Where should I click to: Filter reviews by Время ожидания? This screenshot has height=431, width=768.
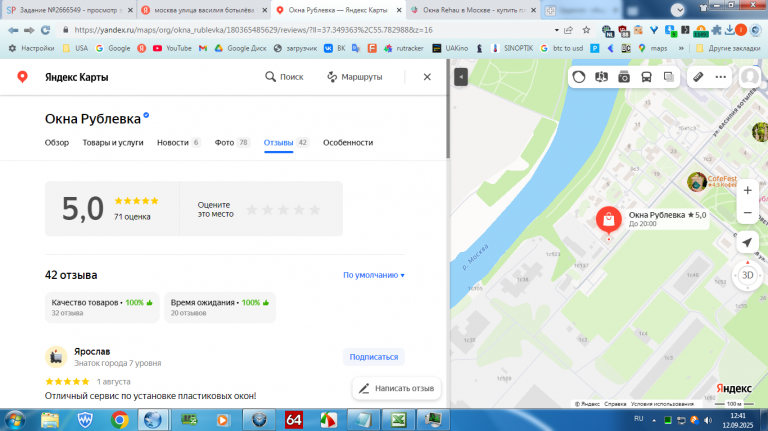click(220, 307)
